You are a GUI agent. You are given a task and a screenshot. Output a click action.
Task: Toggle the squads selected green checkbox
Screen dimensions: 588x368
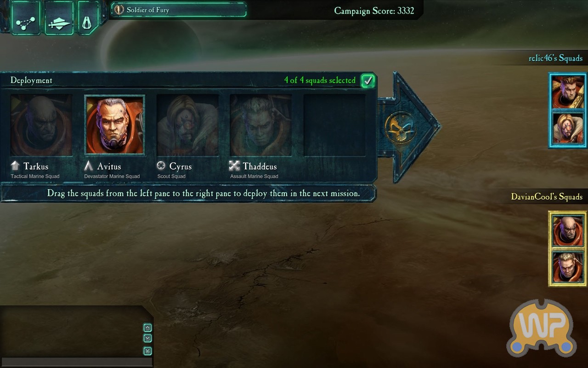[x=367, y=80]
